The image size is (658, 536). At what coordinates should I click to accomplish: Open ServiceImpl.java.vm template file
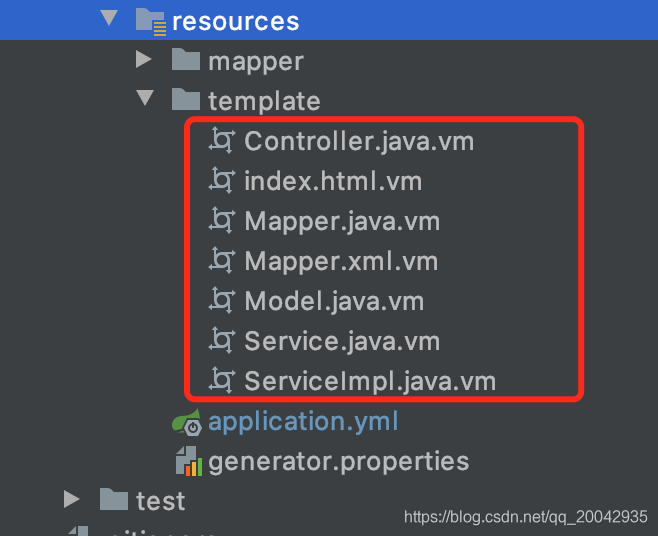click(x=370, y=381)
